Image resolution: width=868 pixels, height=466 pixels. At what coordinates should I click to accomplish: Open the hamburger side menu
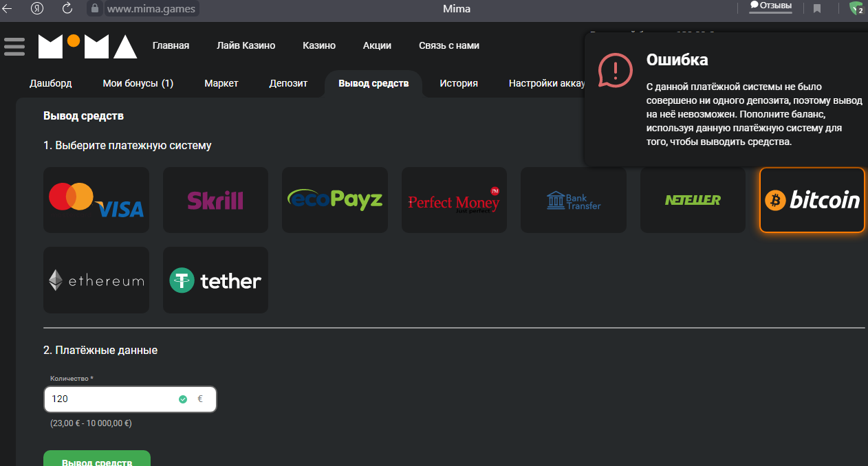[x=14, y=46]
